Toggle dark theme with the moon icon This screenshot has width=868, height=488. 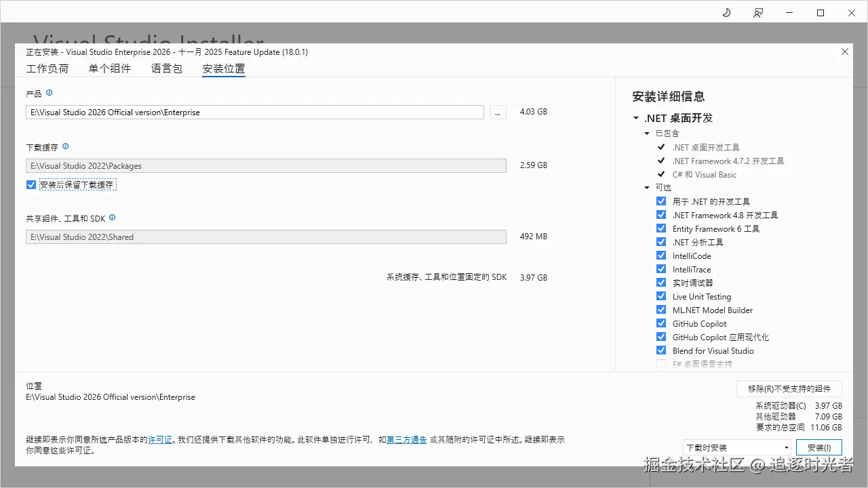click(x=726, y=13)
